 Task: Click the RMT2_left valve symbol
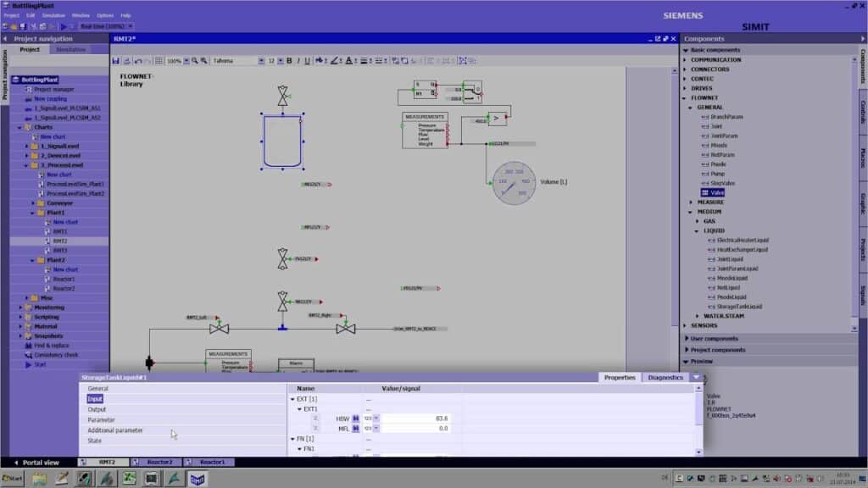coord(220,329)
